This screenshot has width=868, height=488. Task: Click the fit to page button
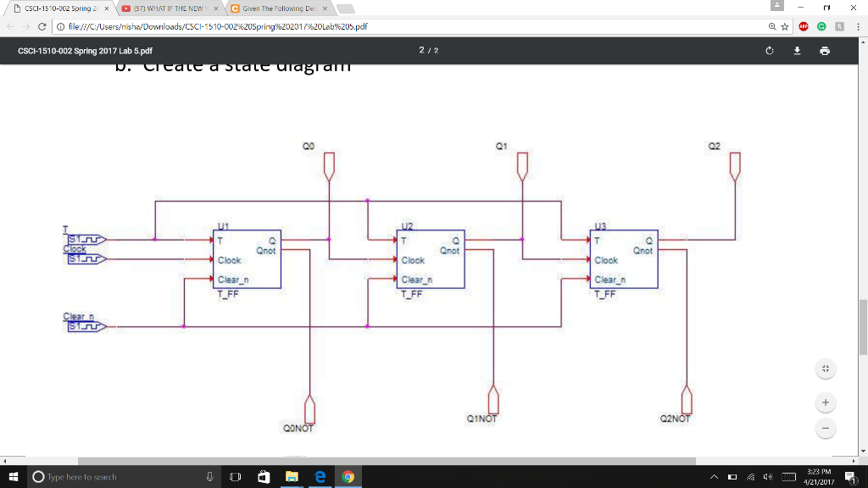tap(826, 369)
